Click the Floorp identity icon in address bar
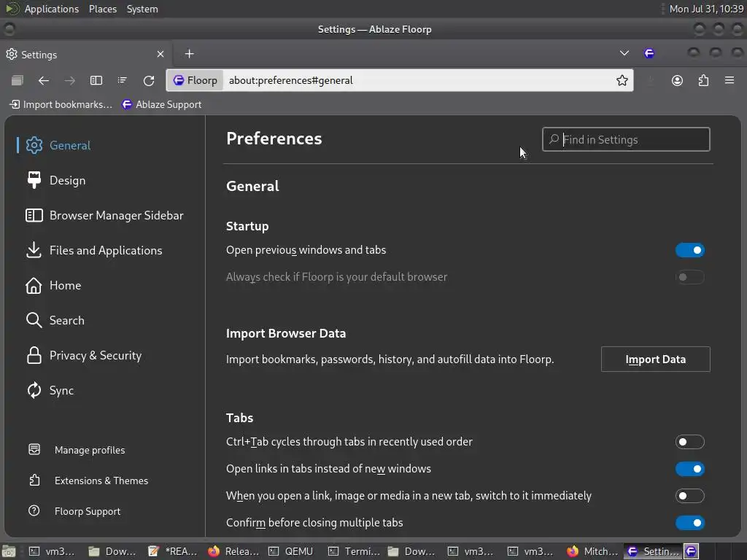The height and width of the screenshot is (560, 747). coord(196,80)
